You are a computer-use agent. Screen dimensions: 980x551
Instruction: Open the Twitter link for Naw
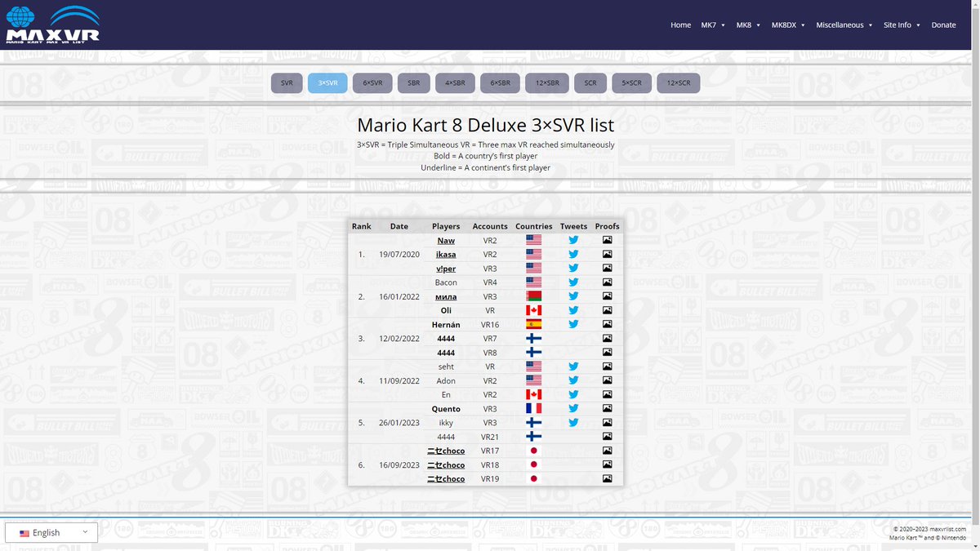click(x=573, y=240)
